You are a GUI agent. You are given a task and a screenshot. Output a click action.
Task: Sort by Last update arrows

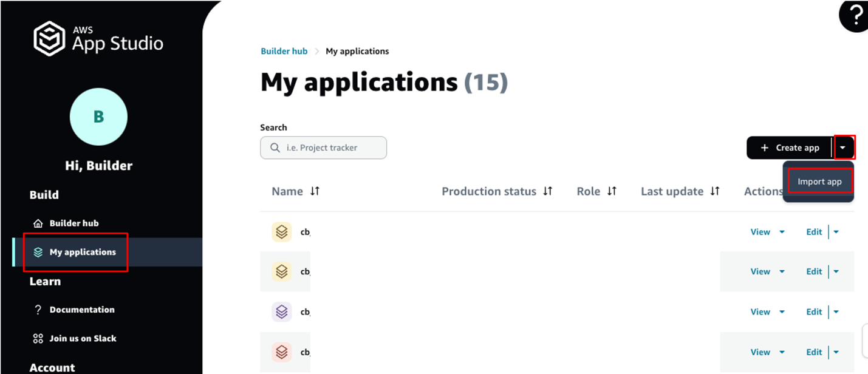[715, 191]
